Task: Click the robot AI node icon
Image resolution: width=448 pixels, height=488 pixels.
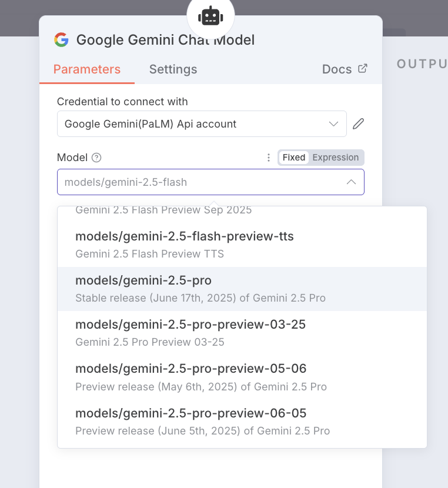Action: (210, 17)
